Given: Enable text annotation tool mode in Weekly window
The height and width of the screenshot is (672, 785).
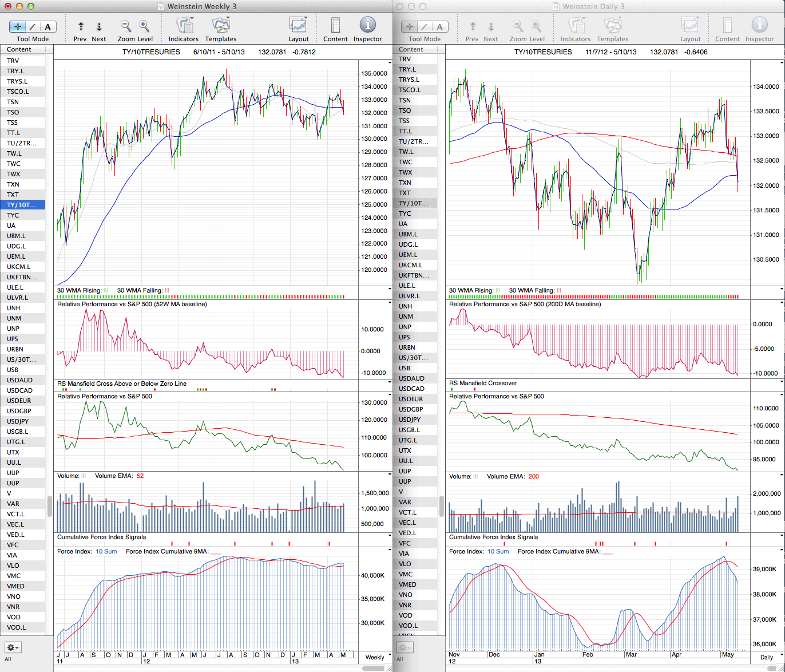Looking at the screenshot, I should click(47, 26).
